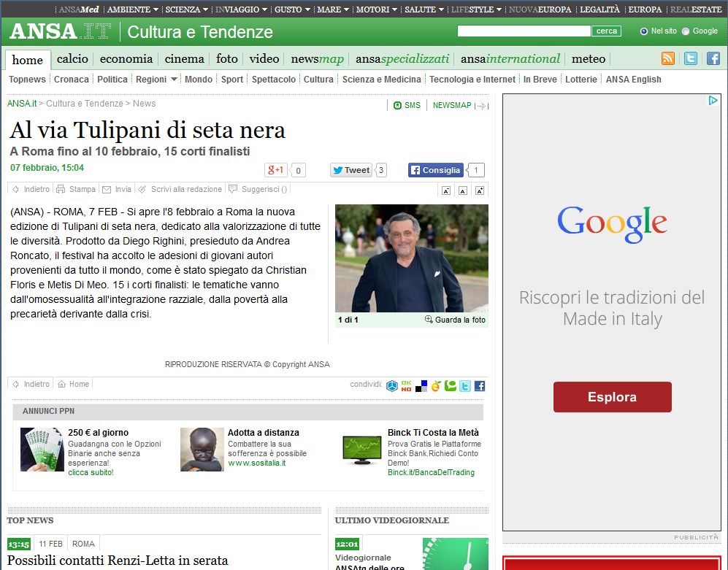
Task: Expand the INVIAGGIO dropdown in the top bar
Action: click(x=264, y=9)
